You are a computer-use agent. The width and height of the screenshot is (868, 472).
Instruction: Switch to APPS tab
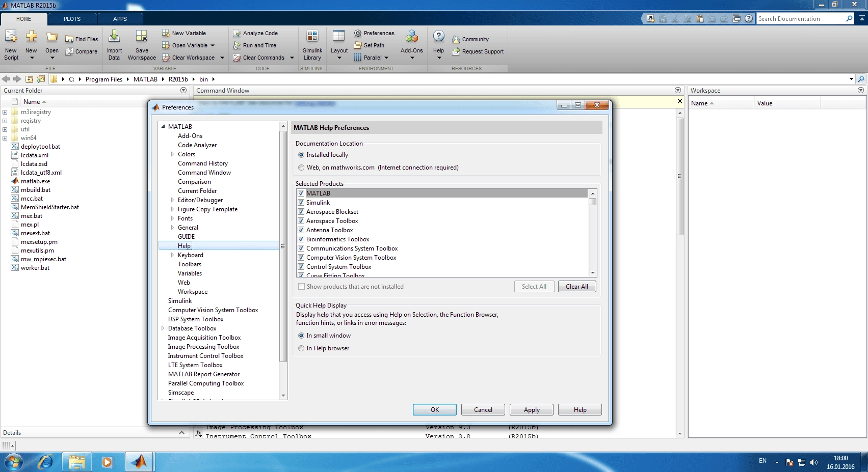pos(120,19)
